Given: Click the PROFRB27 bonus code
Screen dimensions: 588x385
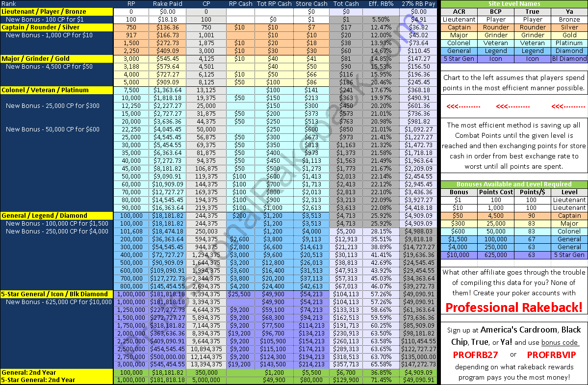Looking at the screenshot, I should click(x=476, y=354).
